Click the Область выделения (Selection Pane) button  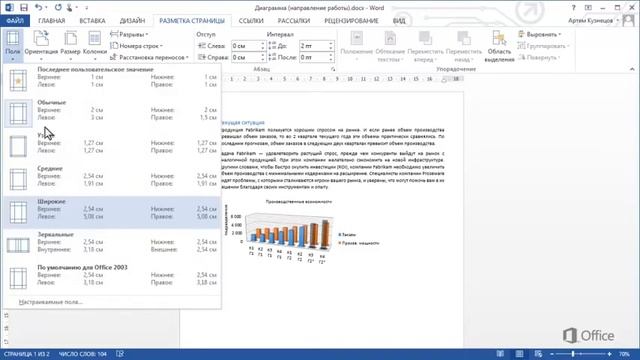pos(499,47)
